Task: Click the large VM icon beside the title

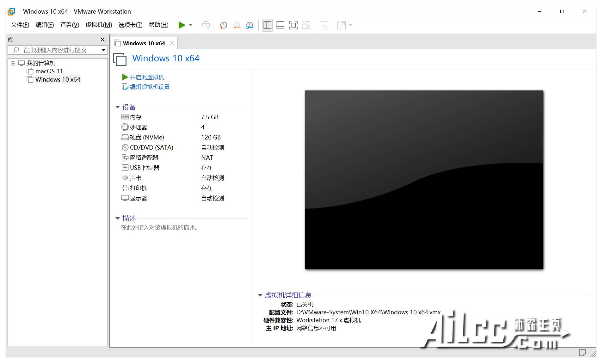Action: [120, 59]
